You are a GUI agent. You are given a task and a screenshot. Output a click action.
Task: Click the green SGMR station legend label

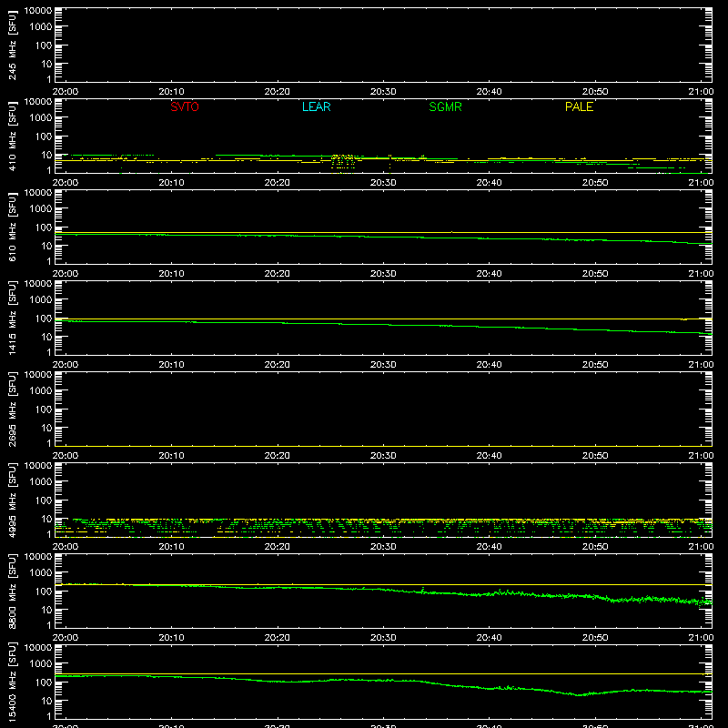(x=445, y=106)
